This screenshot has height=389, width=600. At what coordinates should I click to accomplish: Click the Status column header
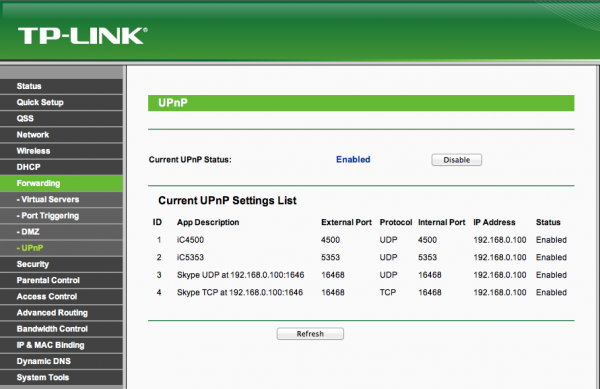548,222
